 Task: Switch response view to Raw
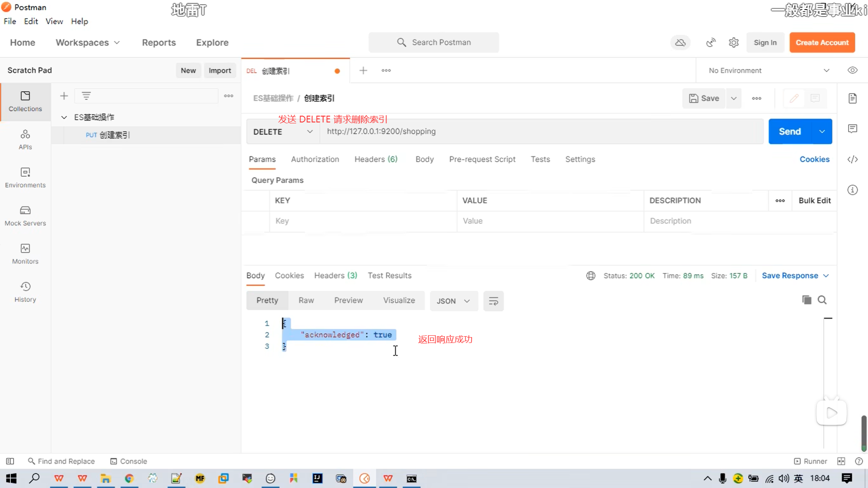point(306,300)
